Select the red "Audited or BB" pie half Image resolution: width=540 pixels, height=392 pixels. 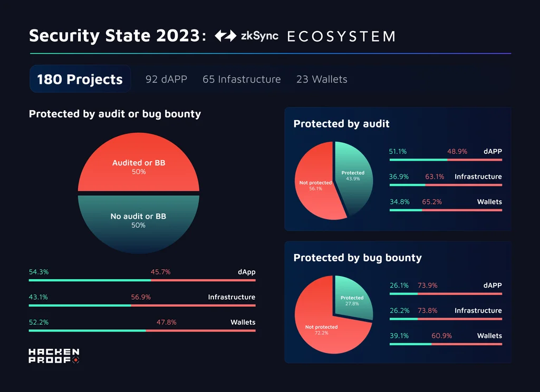point(139,162)
